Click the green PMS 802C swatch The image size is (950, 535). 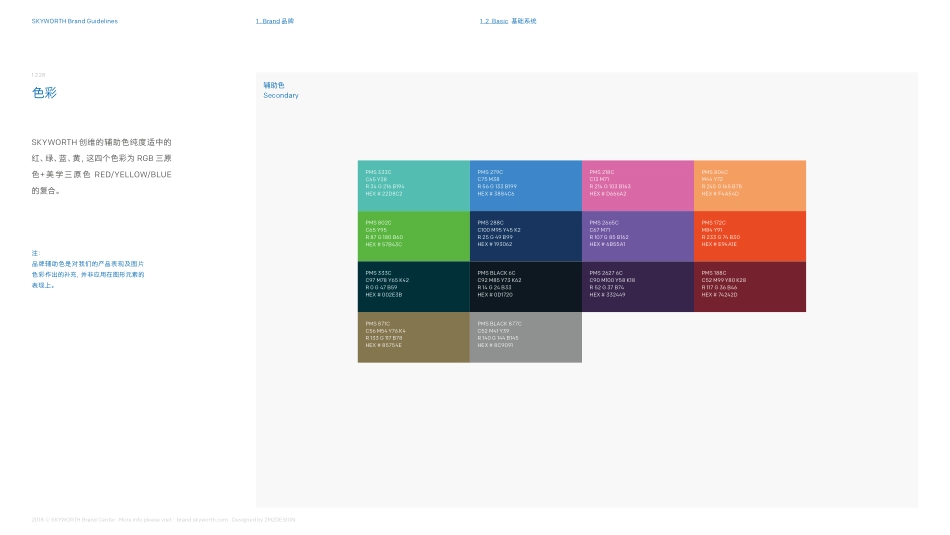(x=413, y=236)
